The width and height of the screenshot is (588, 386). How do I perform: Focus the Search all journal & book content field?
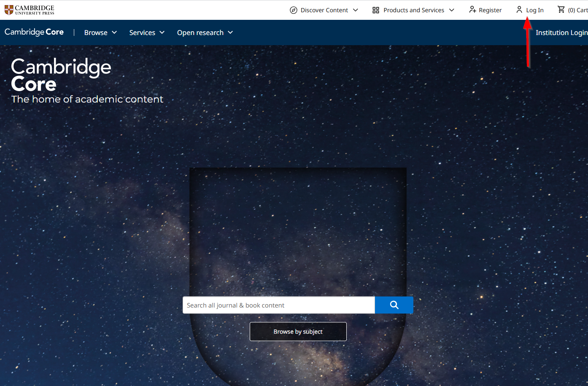tap(279, 305)
